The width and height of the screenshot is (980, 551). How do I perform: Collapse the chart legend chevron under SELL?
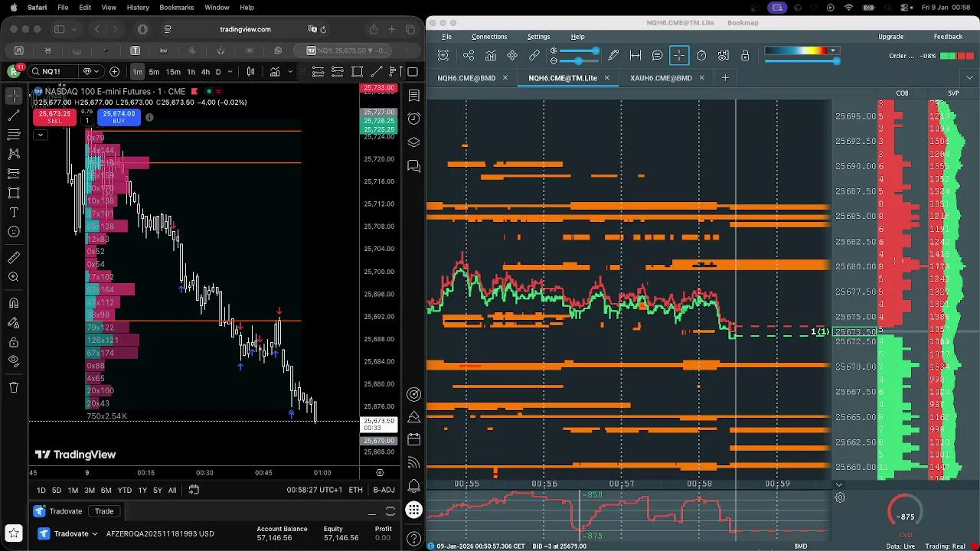coord(40,135)
